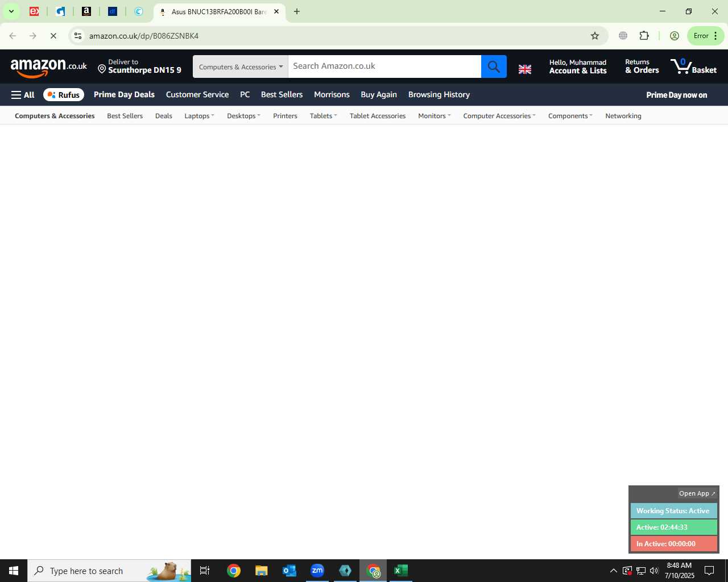
Task: Open Best Sellers in main nav
Action: coord(282,95)
